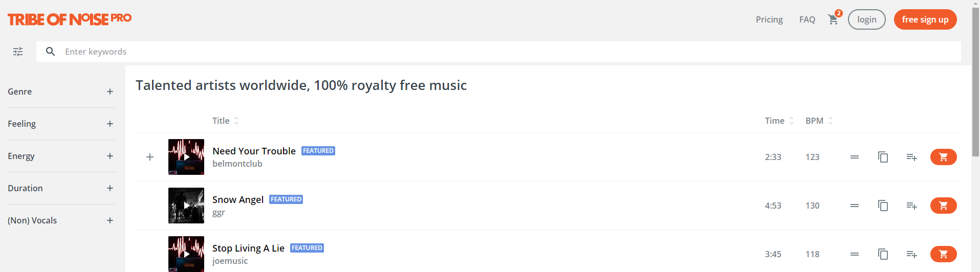This screenshot has width=980, height=272.
Task: Add Stop Living A Lie to cart
Action: tap(943, 254)
